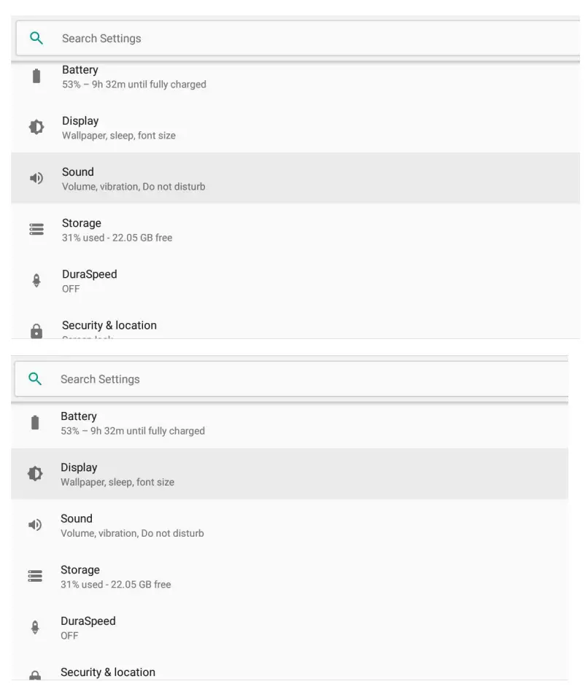
Task: Click the Storage icon
Action: coord(36,229)
